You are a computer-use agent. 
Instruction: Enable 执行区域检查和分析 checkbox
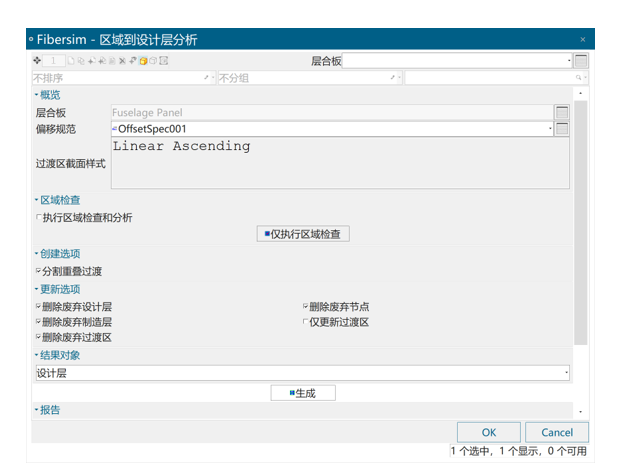click(x=39, y=217)
